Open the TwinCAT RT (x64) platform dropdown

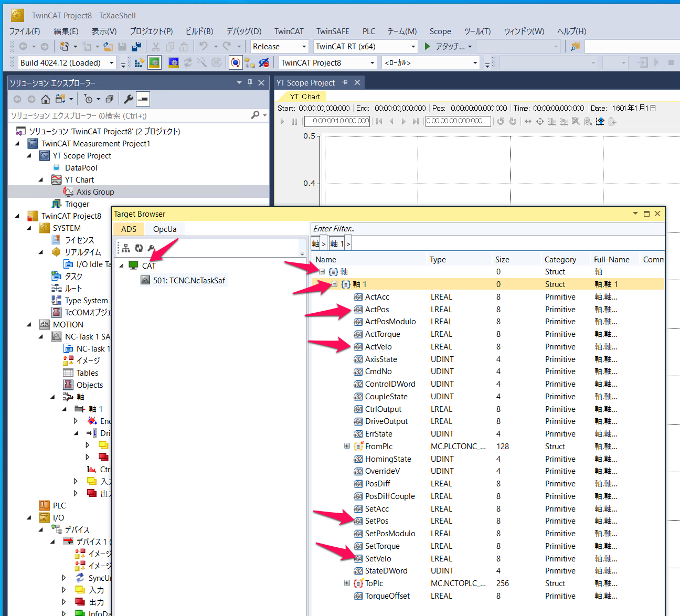tap(413, 47)
